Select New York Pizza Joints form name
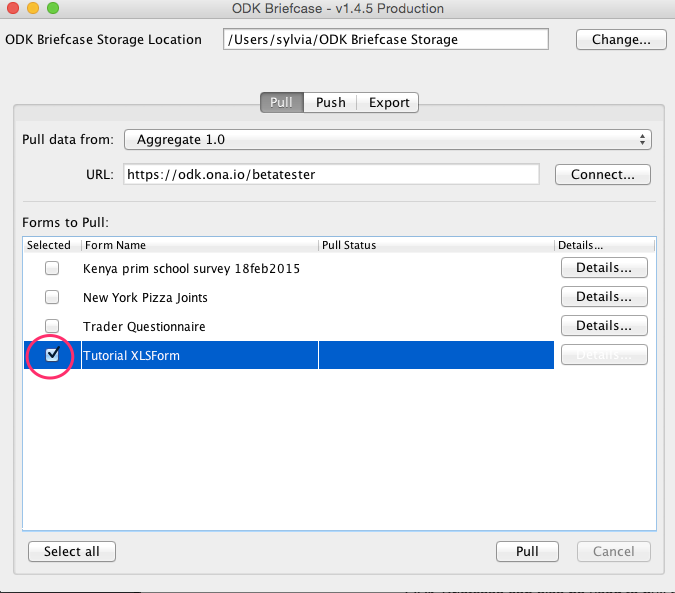 click(145, 297)
